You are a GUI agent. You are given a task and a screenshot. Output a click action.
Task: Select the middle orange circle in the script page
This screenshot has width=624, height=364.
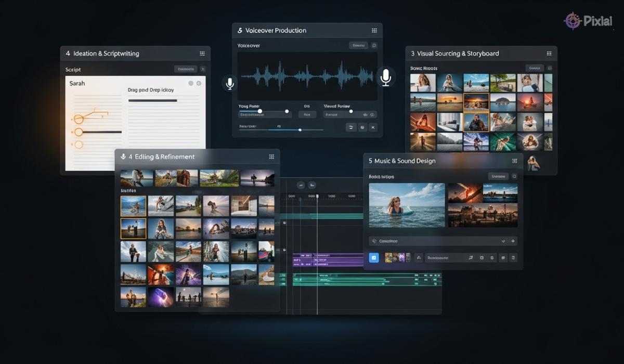(79, 132)
